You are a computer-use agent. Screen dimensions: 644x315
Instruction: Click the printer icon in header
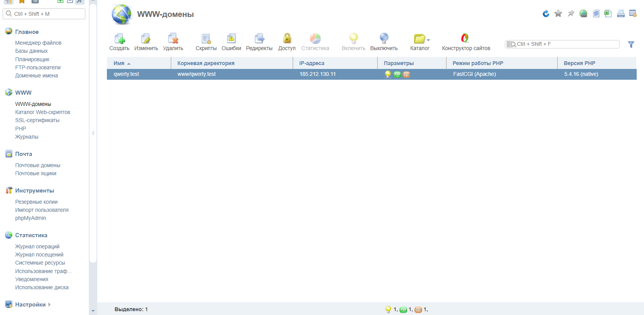(x=621, y=14)
